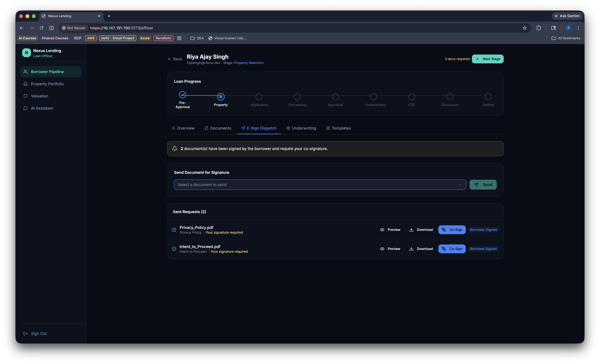The width and height of the screenshot is (600, 364).
Task: Download the Privacy_Policy.pdf document
Action: (421, 230)
